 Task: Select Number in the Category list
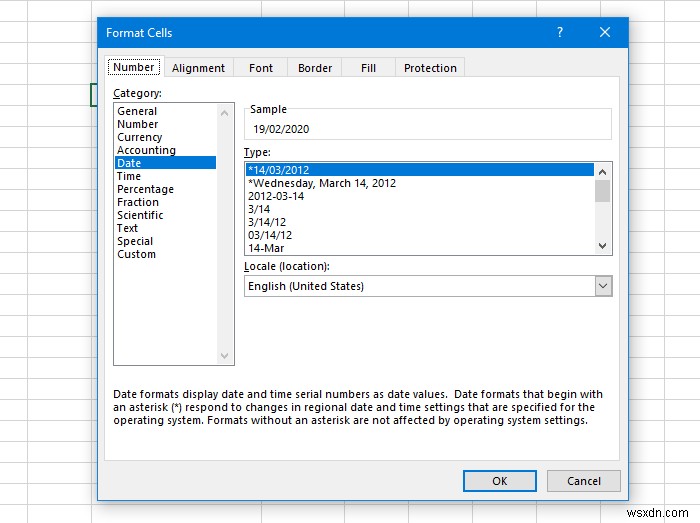pyautogui.click(x=166, y=124)
